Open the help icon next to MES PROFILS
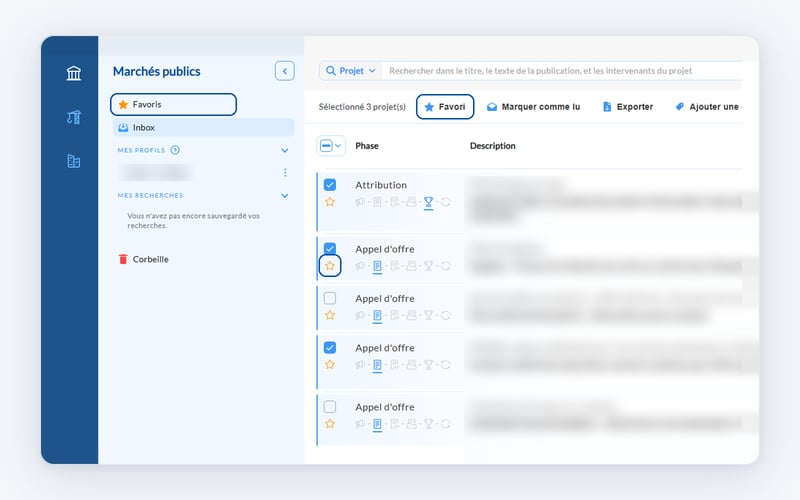The height and width of the screenshot is (500, 800). pos(175,150)
